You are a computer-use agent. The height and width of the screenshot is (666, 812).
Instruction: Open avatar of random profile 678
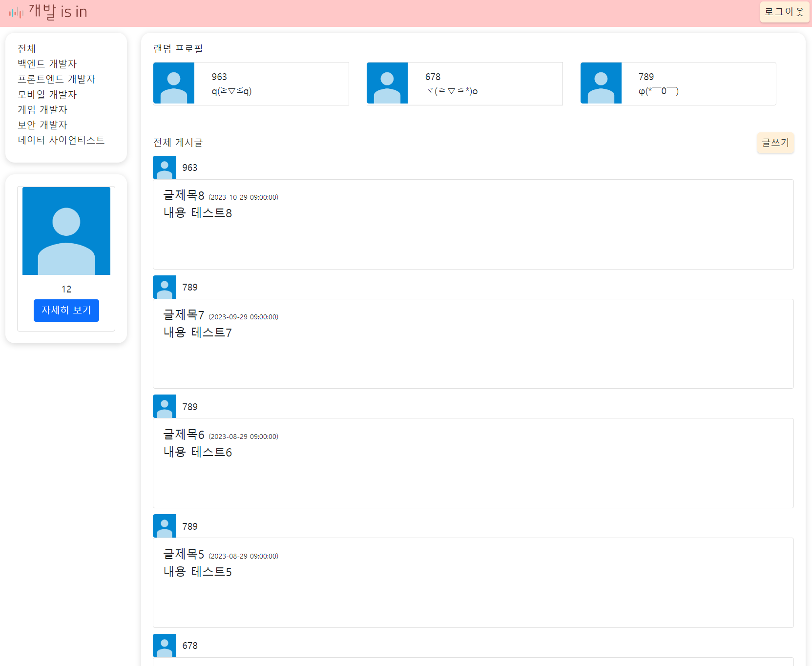click(x=387, y=83)
